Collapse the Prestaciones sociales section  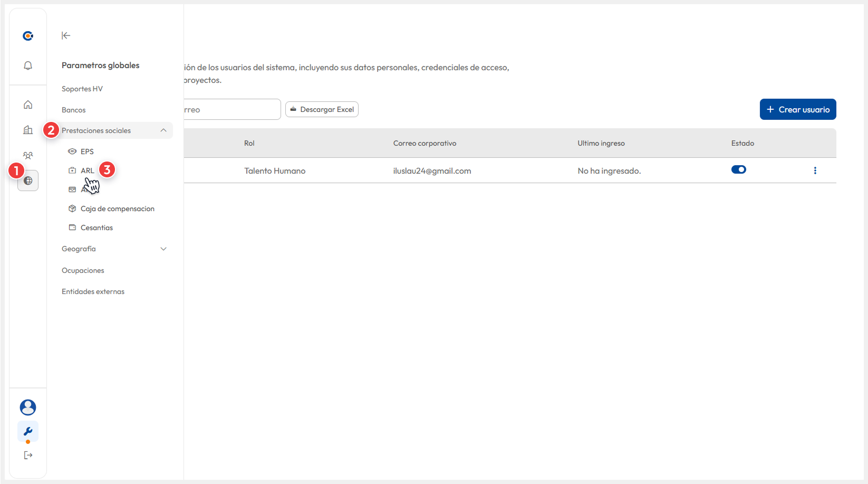163,130
